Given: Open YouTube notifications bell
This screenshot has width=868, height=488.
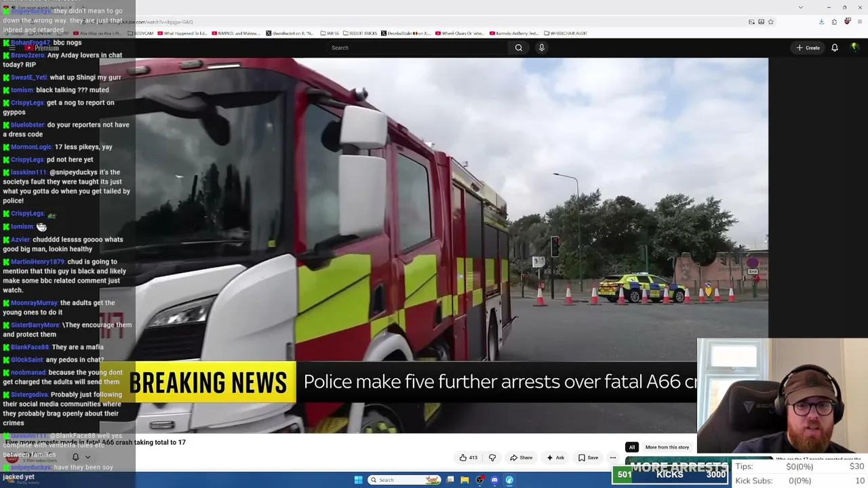Looking at the screenshot, I should [x=835, y=47].
